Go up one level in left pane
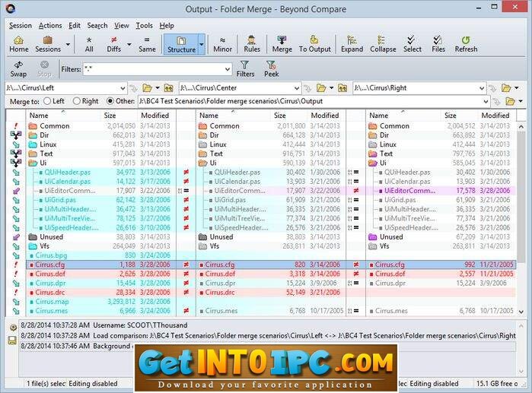The image size is (532, 393). (169, 88)
